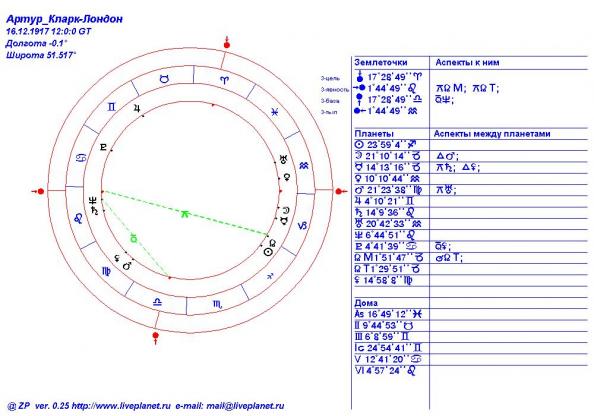Select the Sun row 23°59'4'' in the Планеты table

[x=470, y=144]
